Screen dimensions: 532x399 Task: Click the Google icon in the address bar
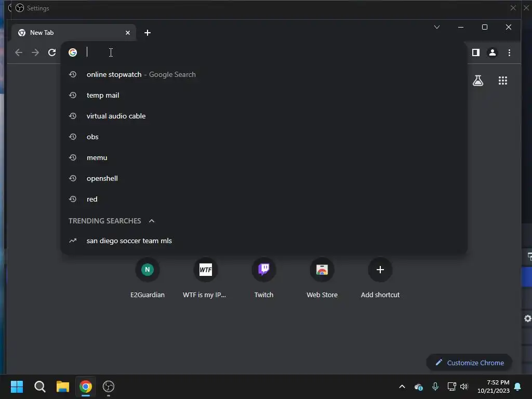tap(73, 52)
